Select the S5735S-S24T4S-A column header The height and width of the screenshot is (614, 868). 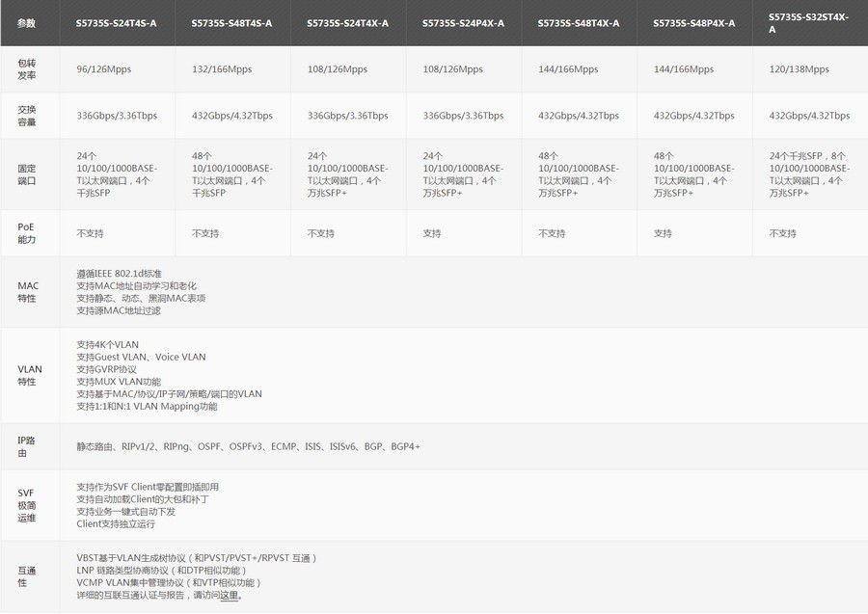coord(116,23)
